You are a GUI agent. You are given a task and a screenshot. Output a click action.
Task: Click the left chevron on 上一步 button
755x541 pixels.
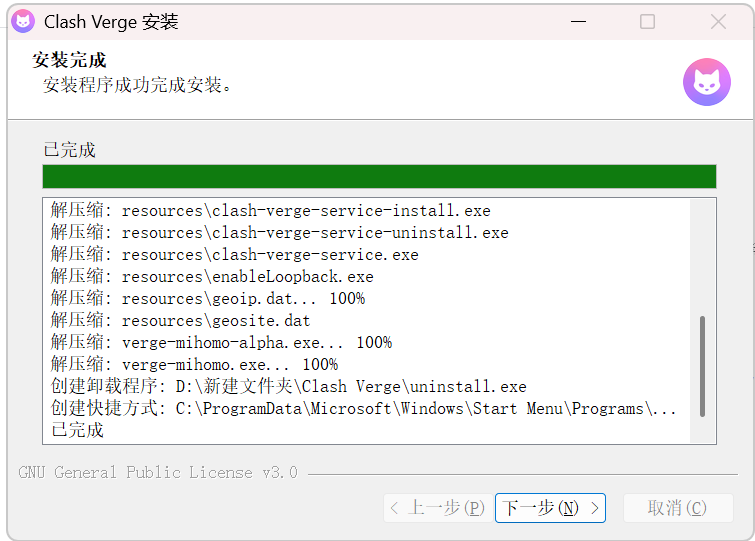[394, 508]
